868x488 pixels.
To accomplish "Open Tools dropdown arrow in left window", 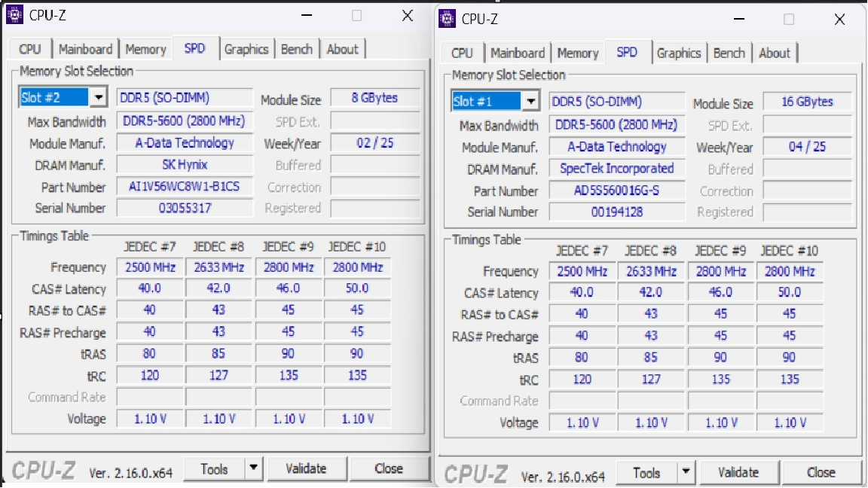I will pos(253,468).
